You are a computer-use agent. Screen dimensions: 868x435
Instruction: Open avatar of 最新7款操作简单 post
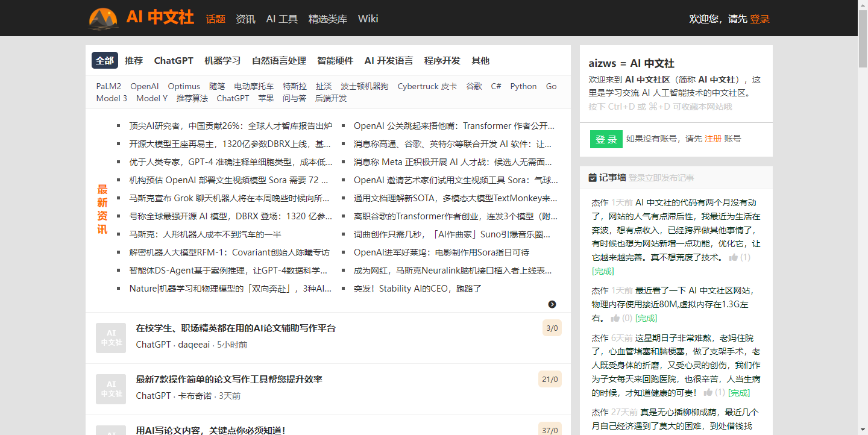(111, 389)
